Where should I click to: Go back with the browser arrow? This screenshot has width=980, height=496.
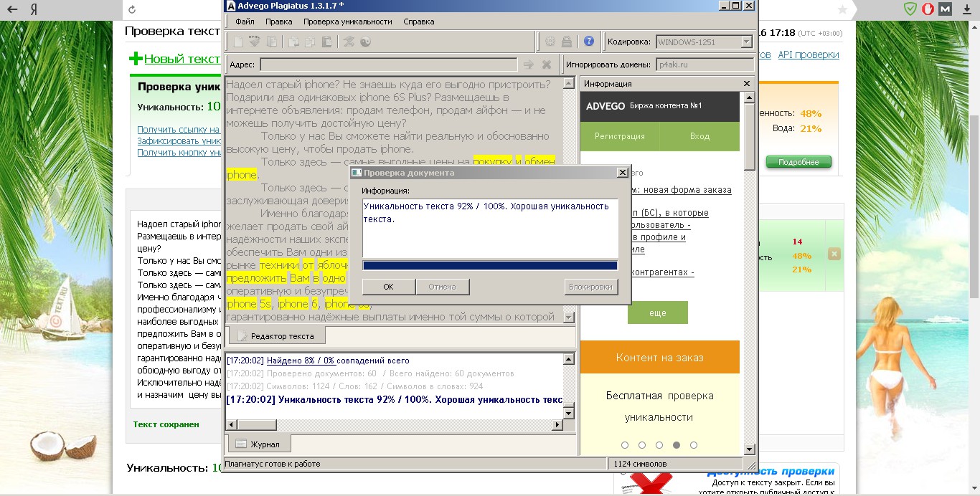tap(12, 10)
